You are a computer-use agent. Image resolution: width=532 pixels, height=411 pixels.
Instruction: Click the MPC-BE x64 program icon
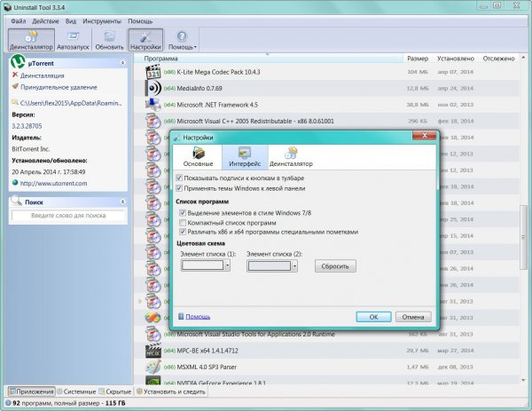pyautogui.click(x=153, y=351)
